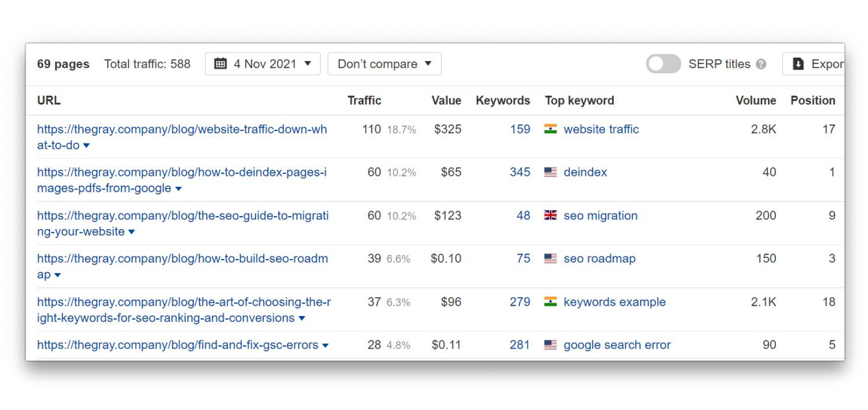
Task: Click the google search error keyword link
Action: (x=617, y=345)
